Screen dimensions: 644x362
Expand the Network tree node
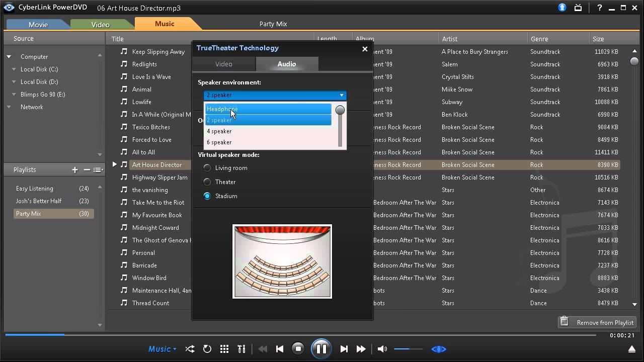pyautogui.click(x=9, y=107)
